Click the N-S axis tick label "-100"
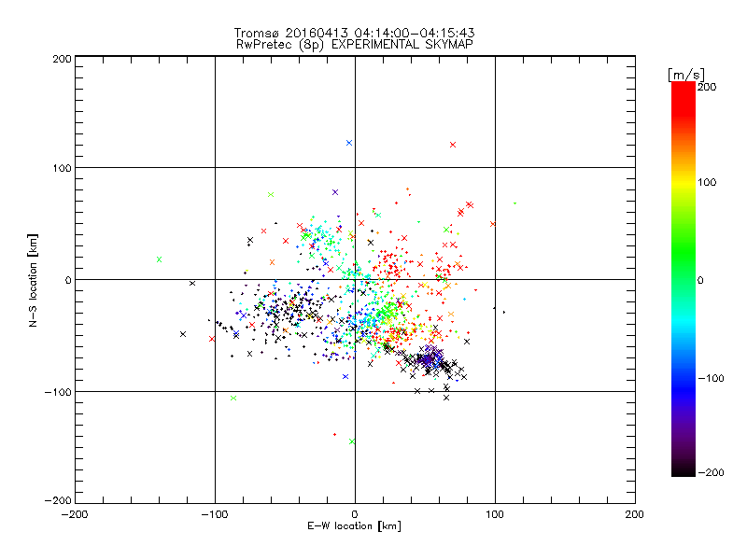The height and width of the screenshot is (560, 747). [58, 392]
